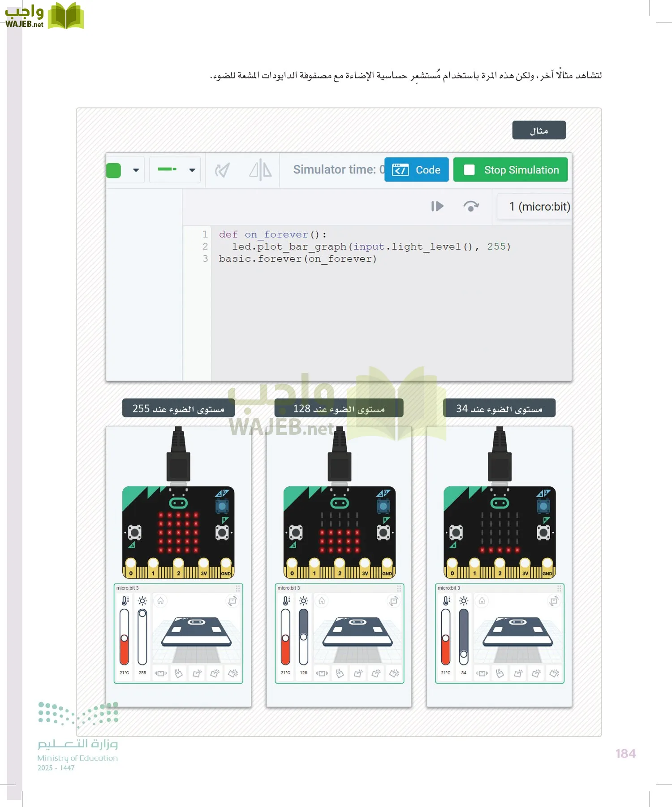Click the Code button
Image resolution: width=672 pixels, height=807 pixels.
click(x=416, y=170)
